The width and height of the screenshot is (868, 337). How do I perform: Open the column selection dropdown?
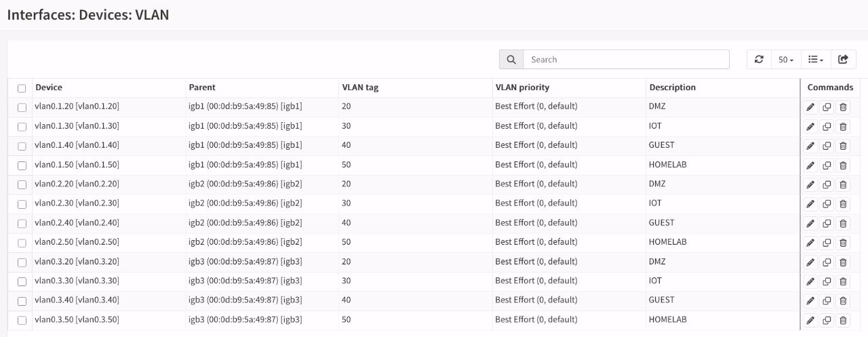(x=816, y=60)
